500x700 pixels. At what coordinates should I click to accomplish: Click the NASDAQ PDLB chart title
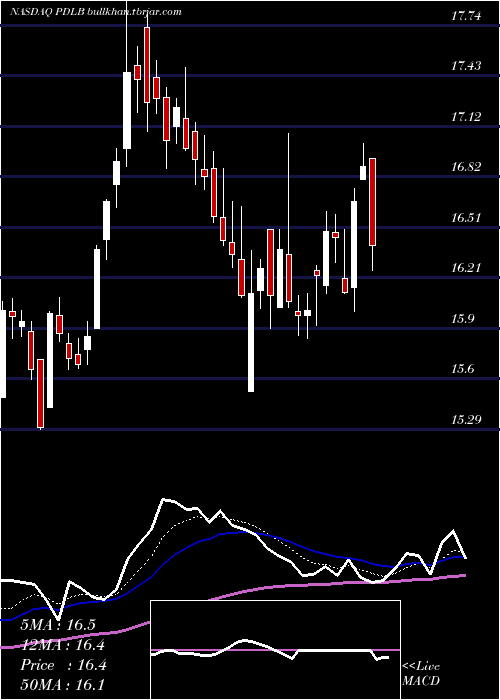tap(96, 12)
